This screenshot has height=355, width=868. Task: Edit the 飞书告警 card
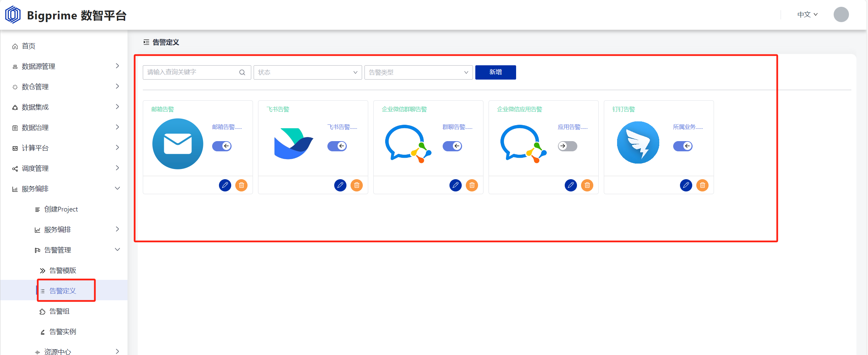(340, 185)
